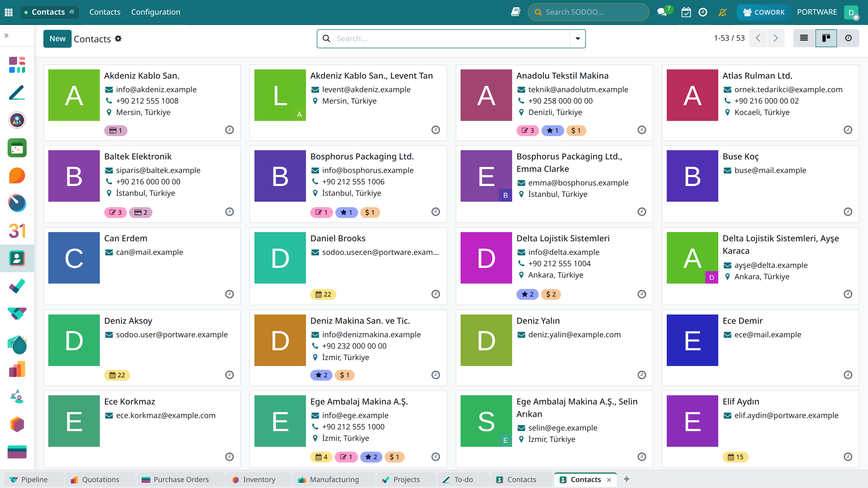This screenshot has height=488, width=868.
Task: Open the timer app icon in sidebar
Action: coord(17,203)
